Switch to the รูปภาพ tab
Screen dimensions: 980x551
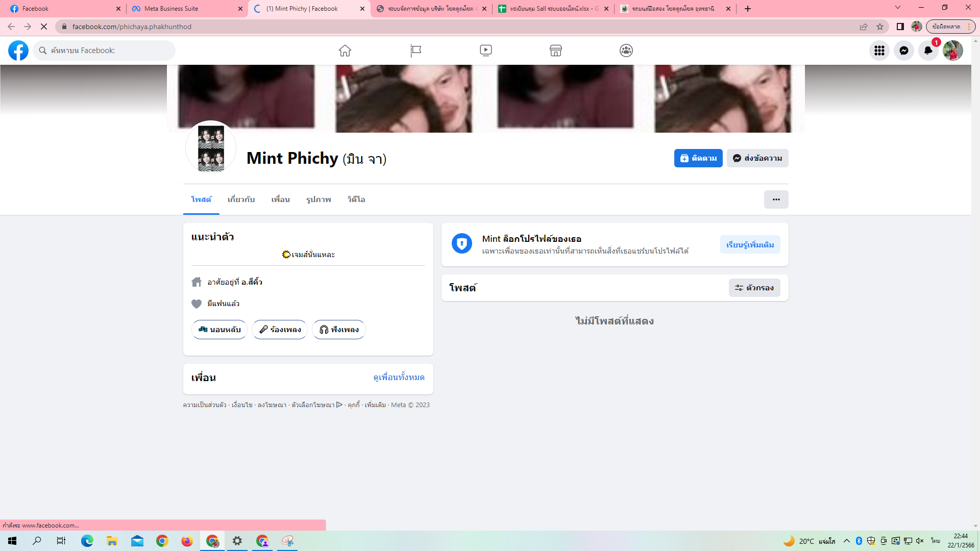(318, 199)
